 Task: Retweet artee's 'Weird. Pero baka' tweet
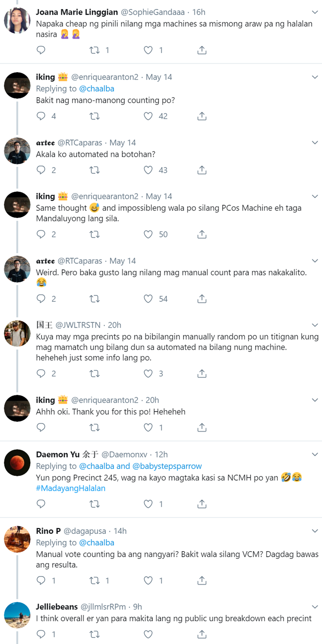pos(94,299)
